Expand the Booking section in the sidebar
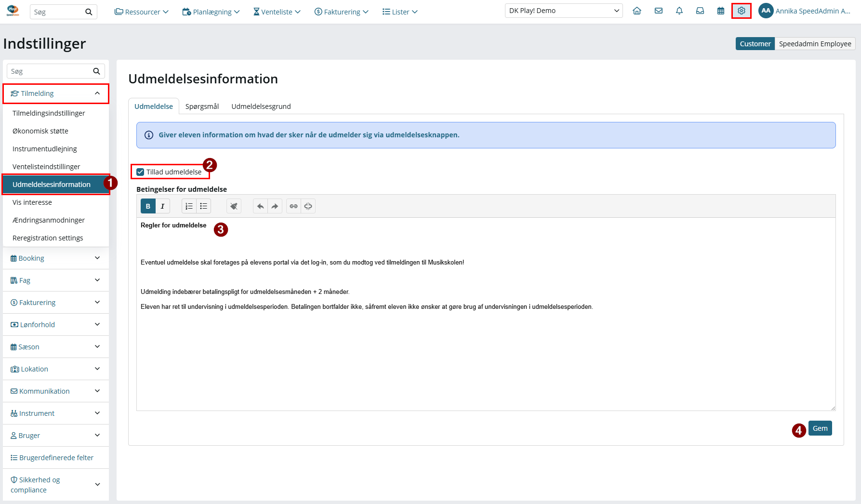This screenshot has height=504, width=861. click(x=56, y=258)
